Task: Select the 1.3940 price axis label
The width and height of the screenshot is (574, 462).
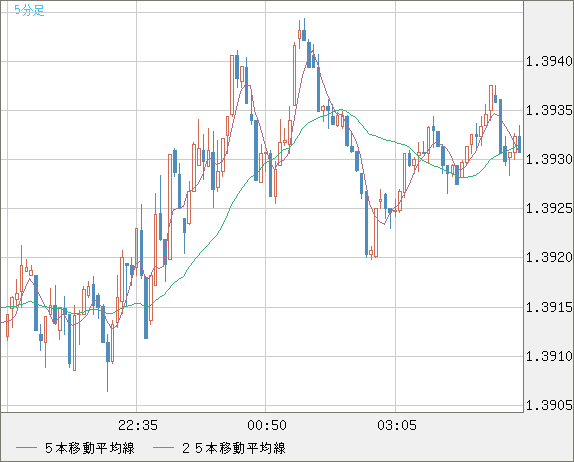Action: tap(549, 62)
